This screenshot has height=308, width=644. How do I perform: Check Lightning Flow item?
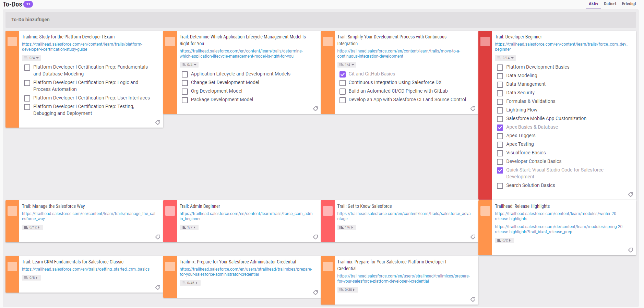500,110
